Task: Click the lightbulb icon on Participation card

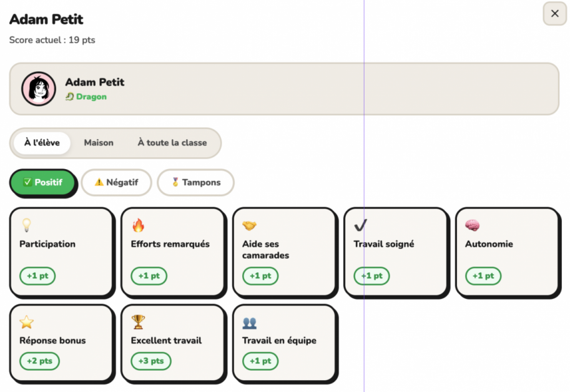Action: click(27, 225)
